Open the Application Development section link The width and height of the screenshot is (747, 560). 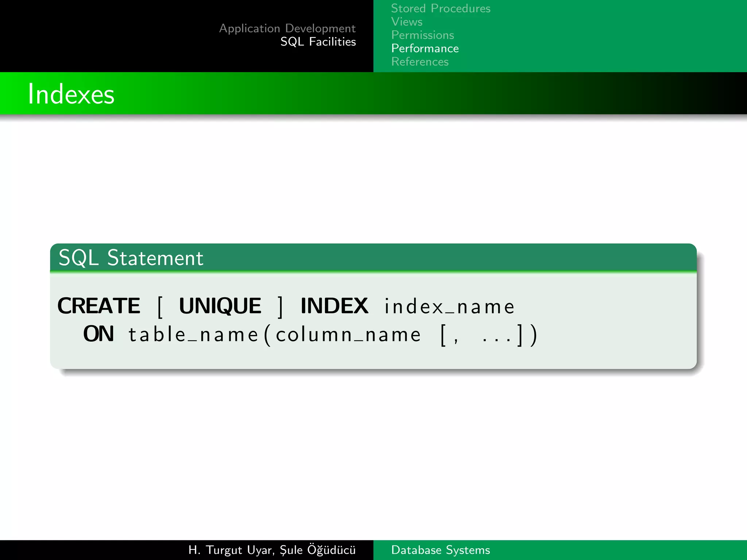pos(287,28)
